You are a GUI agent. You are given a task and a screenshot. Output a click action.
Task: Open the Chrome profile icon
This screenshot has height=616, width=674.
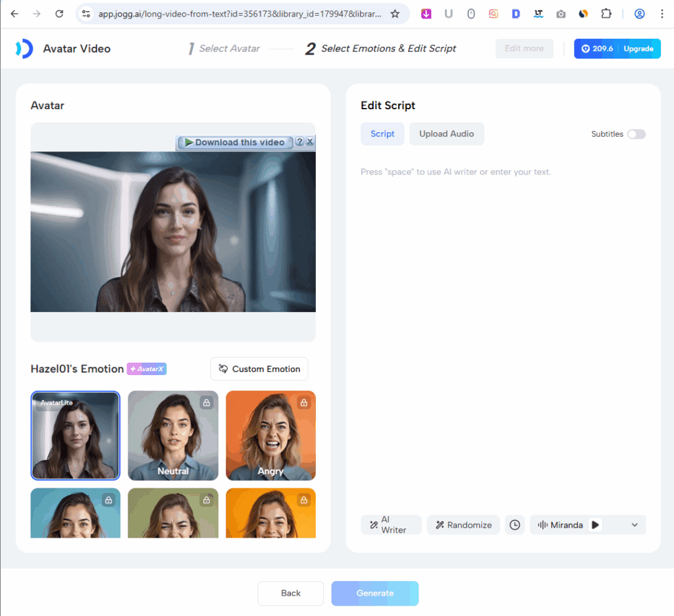(x=639, y=14)
